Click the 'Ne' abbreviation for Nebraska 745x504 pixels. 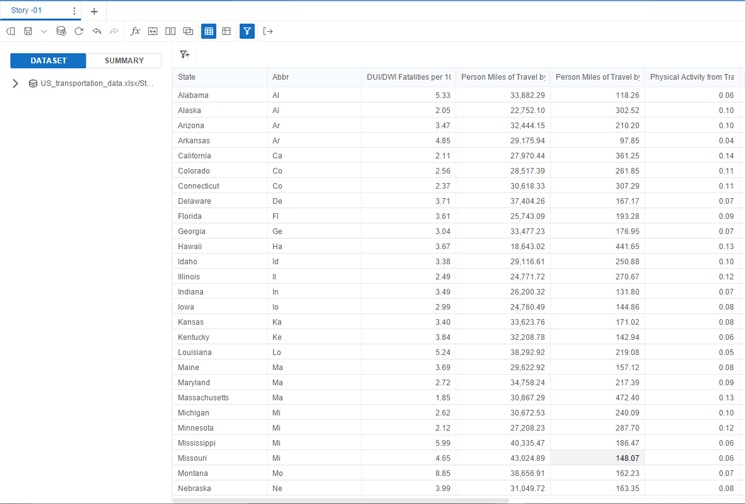pos(314,488)
